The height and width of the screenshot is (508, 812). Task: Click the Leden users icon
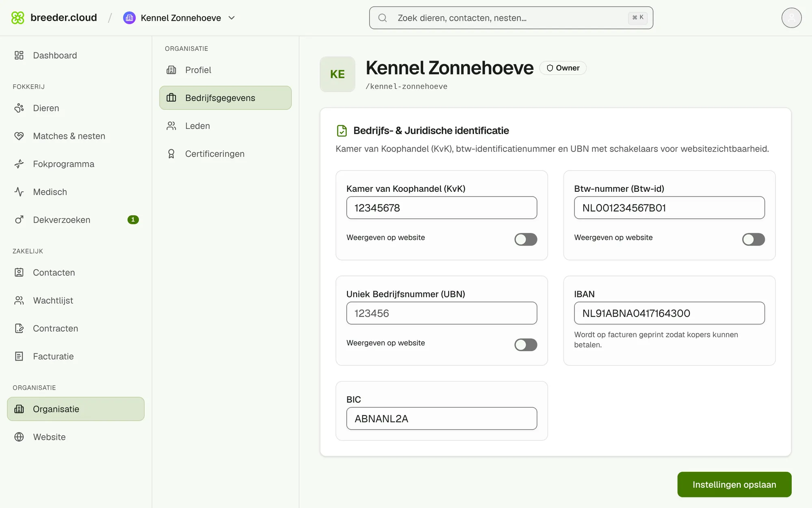coord(171,126)
